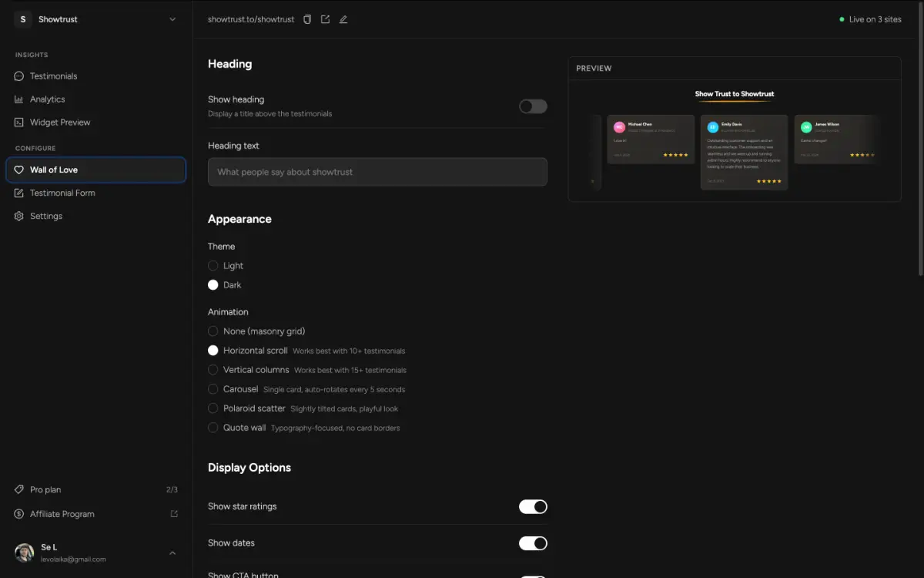Click 'Display a title above the testimonials' text
924x578 pixels.
click(x=270, y=114)
